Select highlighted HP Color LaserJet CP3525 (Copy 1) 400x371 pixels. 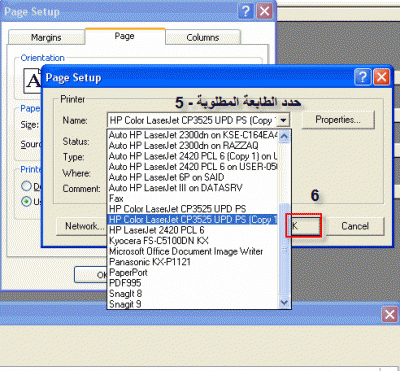pos(193,220)
